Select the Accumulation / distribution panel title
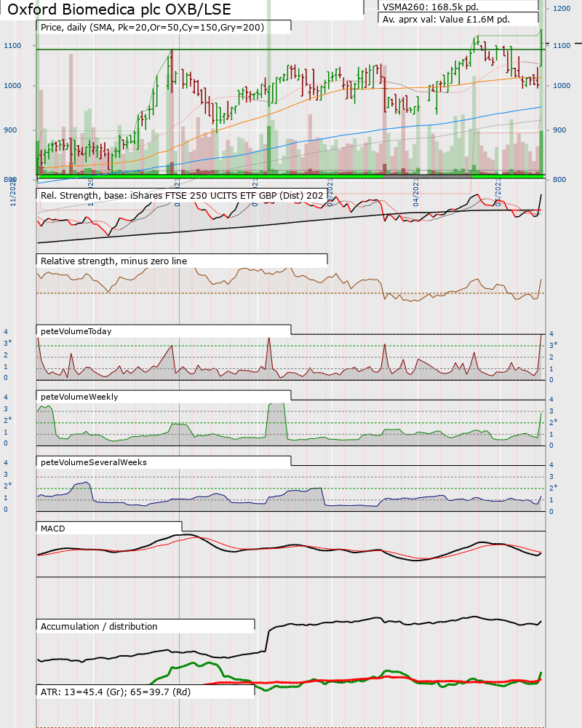The width and height of the screenshot is (582, 728). (99, 626)
